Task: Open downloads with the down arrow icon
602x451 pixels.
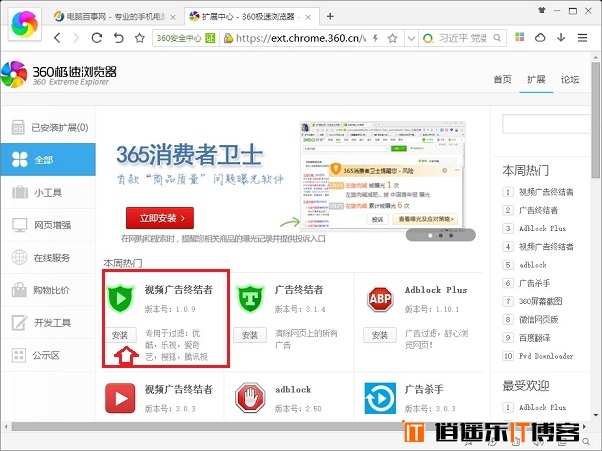Action: (561, 38)
